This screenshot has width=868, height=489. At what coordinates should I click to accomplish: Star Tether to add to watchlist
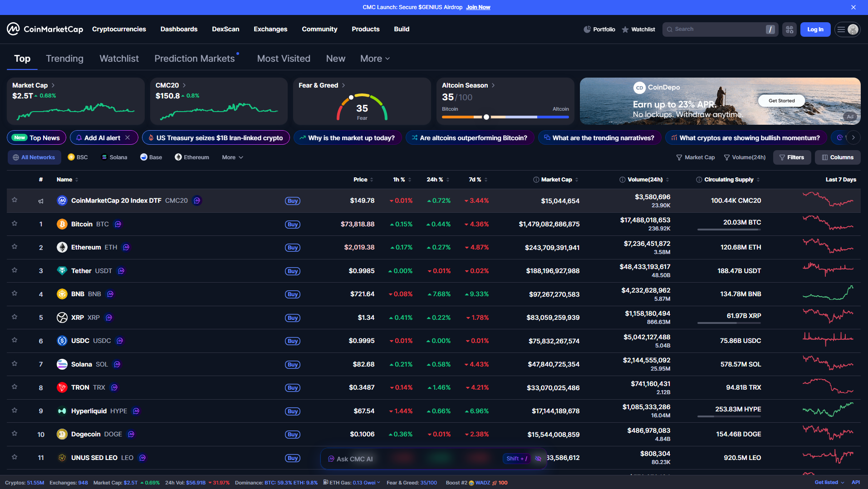[15, 270]
